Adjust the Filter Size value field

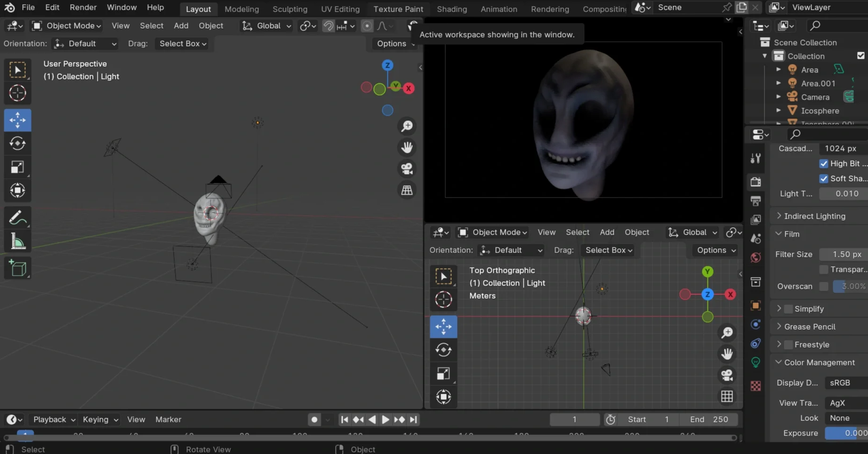[x=844, y=254]
